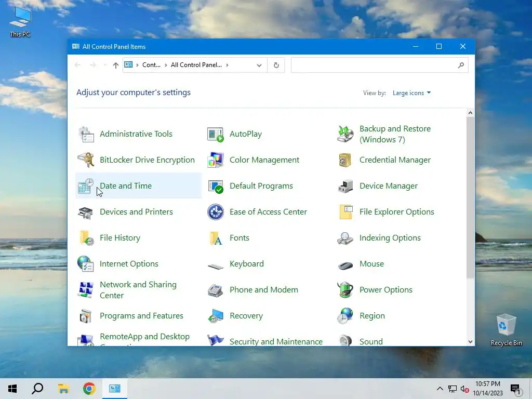532x399 pixels.
Task: Expand chevron after All Control Panel breadcrumb
Action: click(227, 65)
